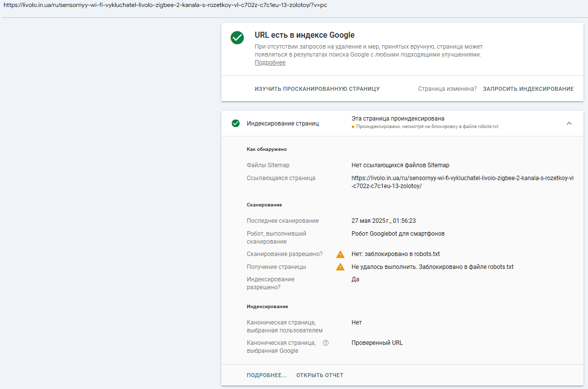Open help icon for Google-selected canonical
The width and height of the screenshot is (588, 389).
coord(326,343)
